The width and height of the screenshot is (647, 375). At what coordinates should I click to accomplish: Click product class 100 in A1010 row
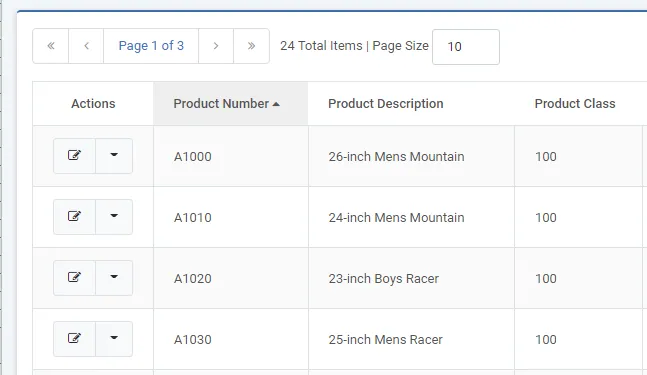click(x=545, y=218)
